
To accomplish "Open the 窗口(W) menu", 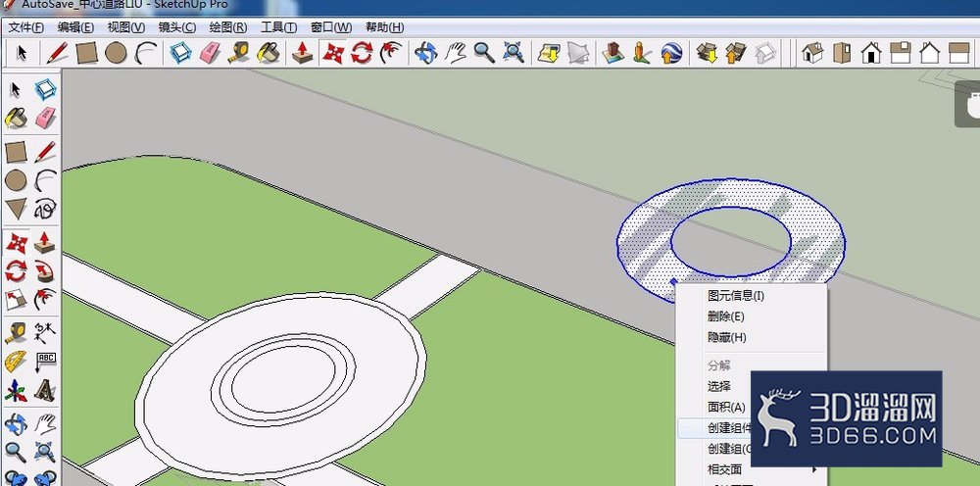I will 331,27.
